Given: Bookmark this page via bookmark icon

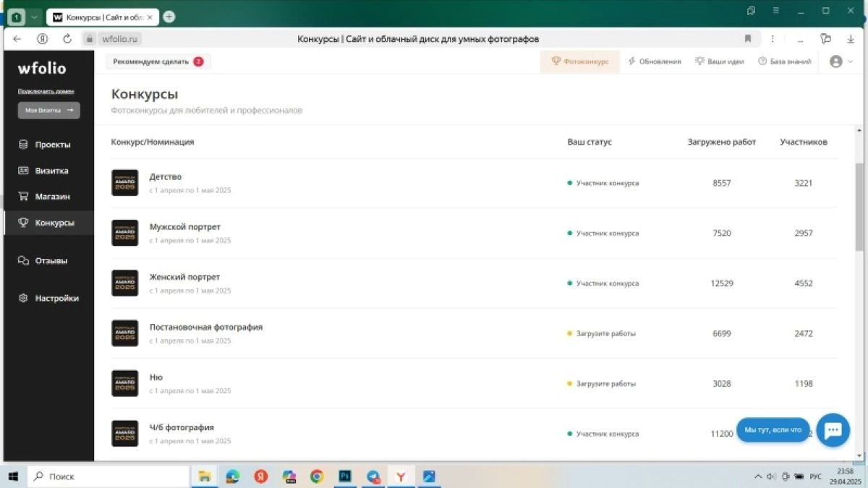Looking at the screenshot, I should (748, 39).
